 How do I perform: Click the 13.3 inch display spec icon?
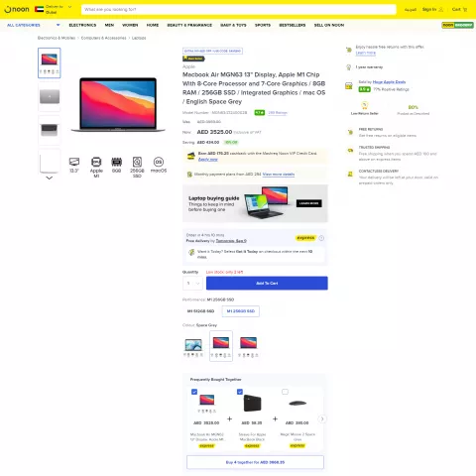pos(74,162)
